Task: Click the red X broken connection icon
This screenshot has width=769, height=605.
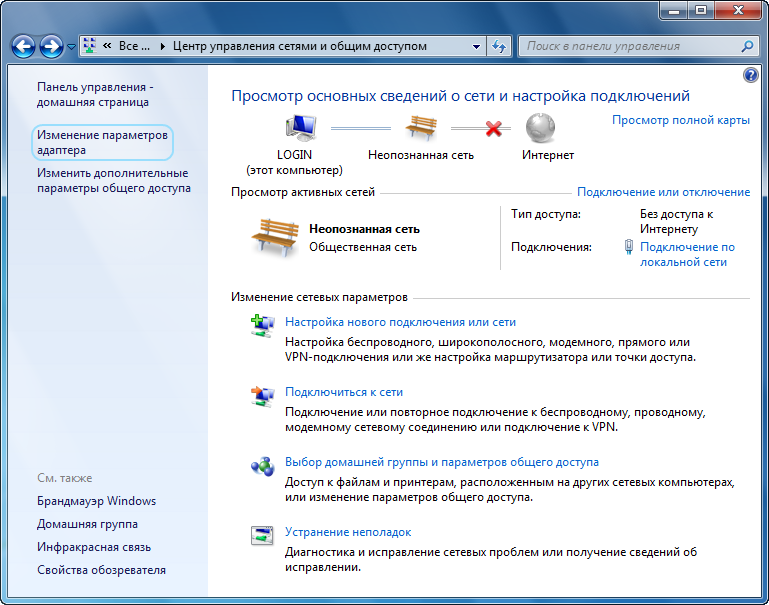Action: coord(493,128)
